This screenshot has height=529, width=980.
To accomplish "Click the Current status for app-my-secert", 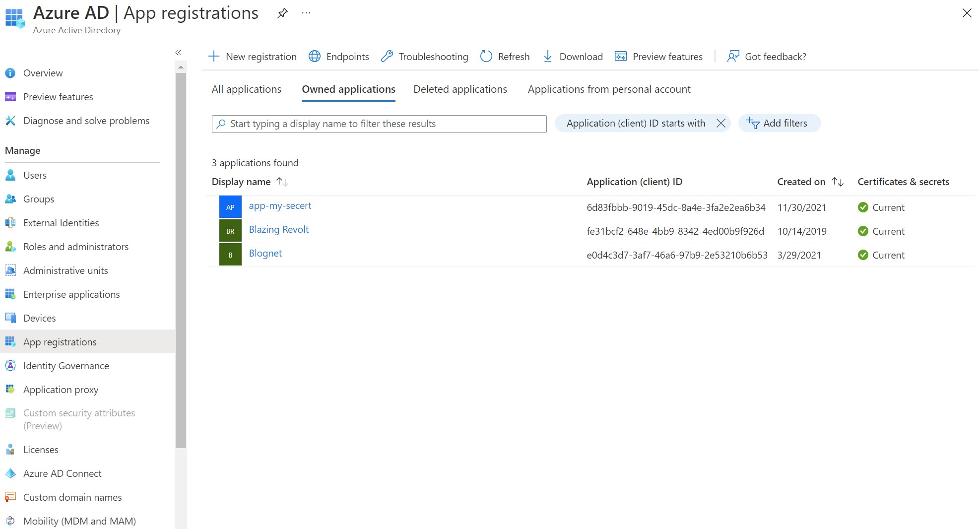I will [881, 207].
